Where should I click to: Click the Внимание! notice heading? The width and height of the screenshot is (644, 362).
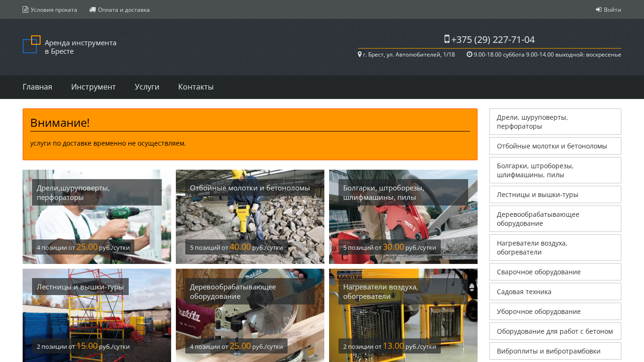click(x=60, y=123)
